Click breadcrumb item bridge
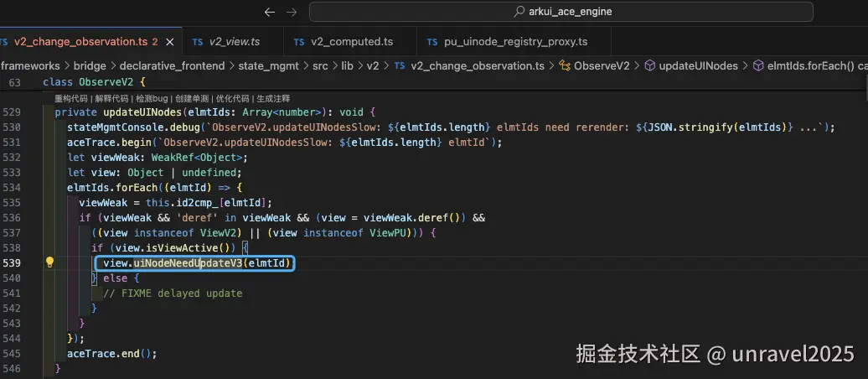Screen dimensions: 868x379 point(90,66)
